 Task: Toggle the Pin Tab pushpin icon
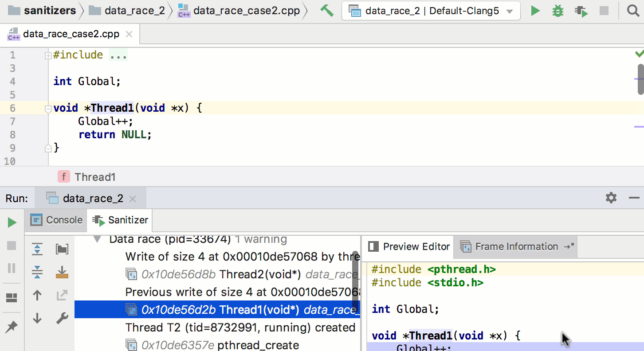tap(12, 327)
